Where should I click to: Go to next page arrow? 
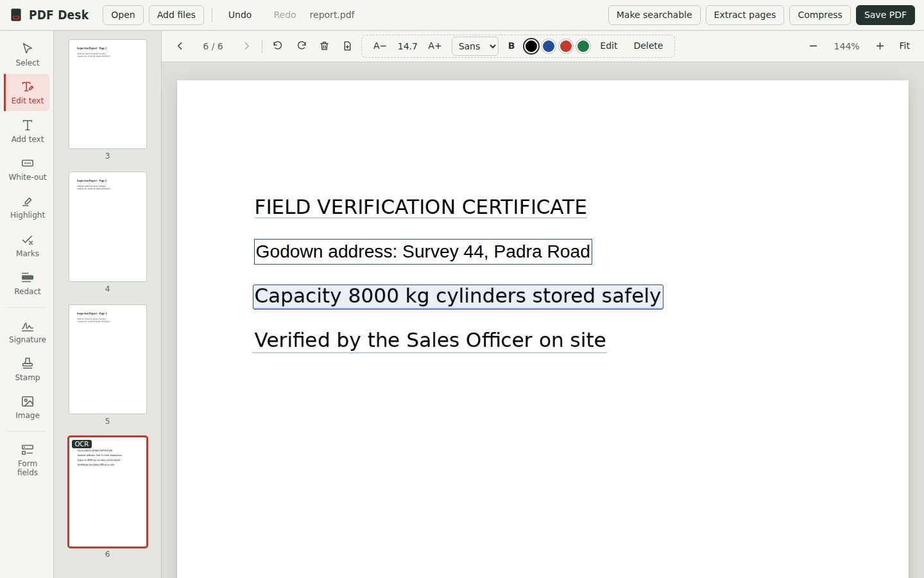coord(246,46)
